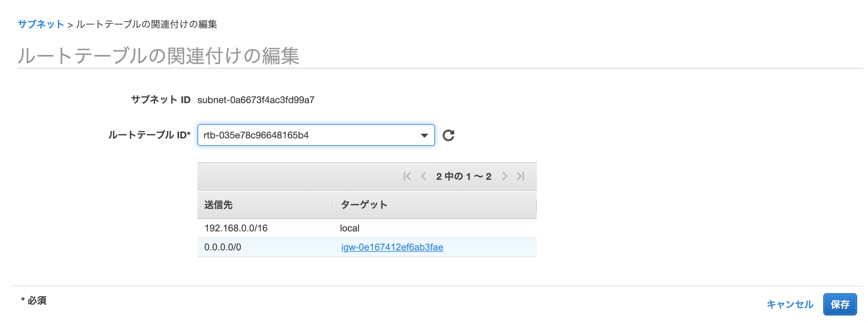Open the igw-0e167412ef6ab3fae target link
The image size is (868, 323).
tap(392, 247)
